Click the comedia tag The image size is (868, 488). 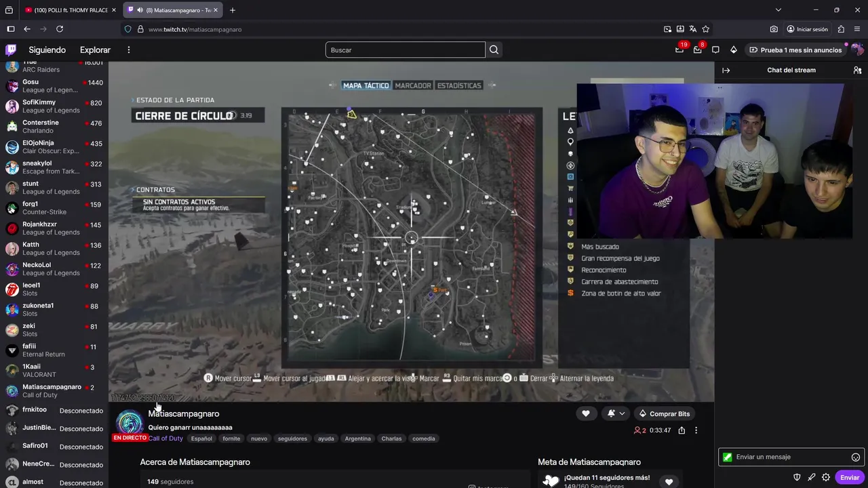pos(424,439)
